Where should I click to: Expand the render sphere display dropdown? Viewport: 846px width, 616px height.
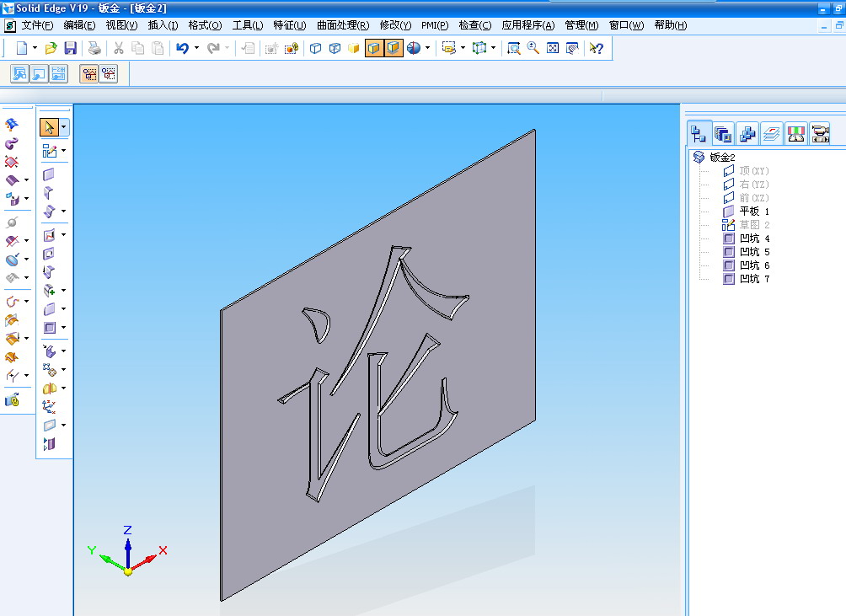coord(428,48)
